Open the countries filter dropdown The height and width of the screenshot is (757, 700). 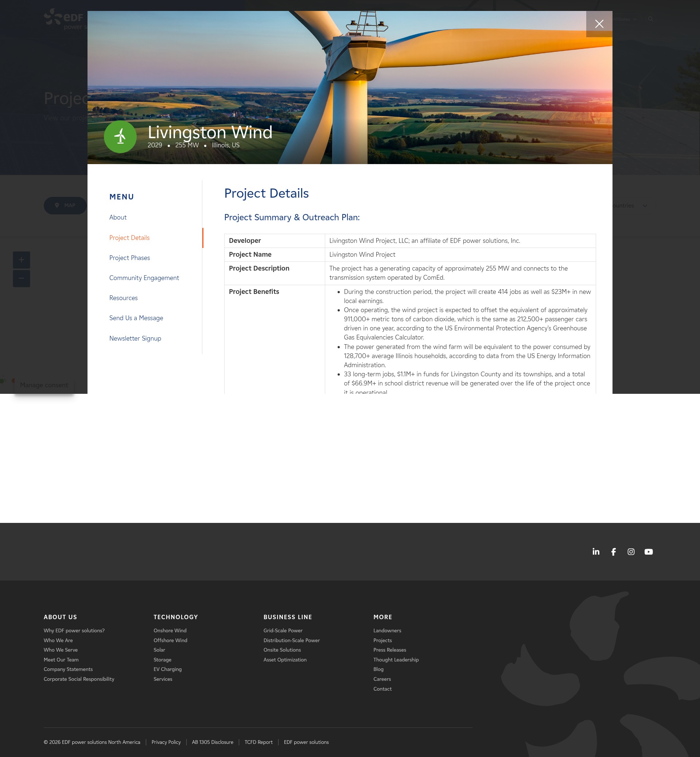630,206
